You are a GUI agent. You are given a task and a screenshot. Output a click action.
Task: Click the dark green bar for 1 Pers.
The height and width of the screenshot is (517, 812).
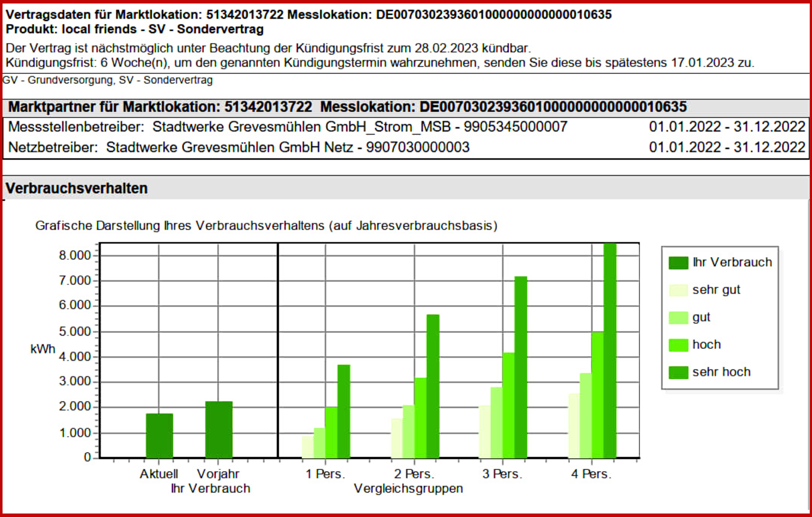(x=344, y=411)
